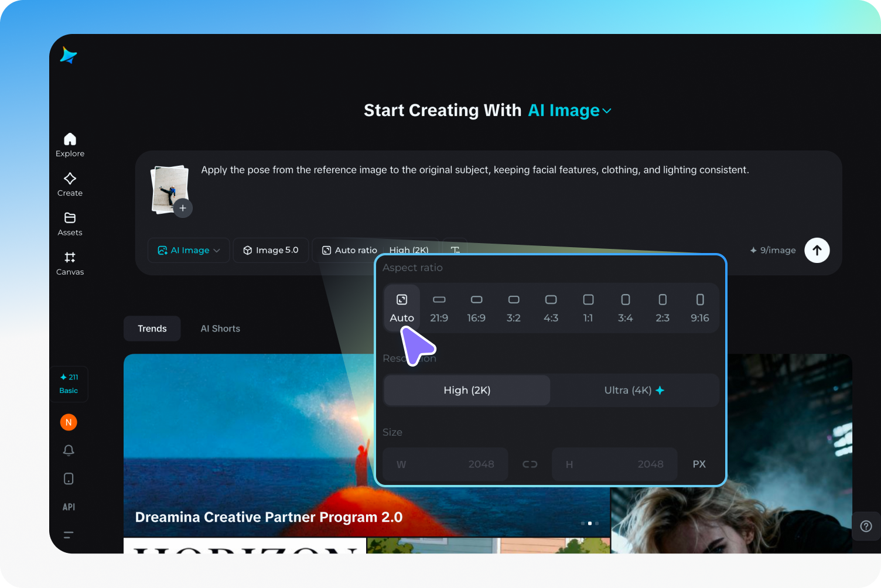Select the Create icon in the sidebar

point(70,183)
